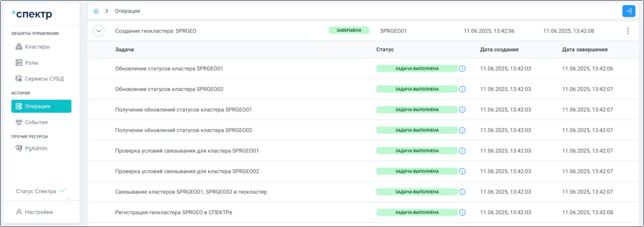This screenshot has width=644, height=227.
Task: Click task Обновление статусов кластера SPRGEO02
Action: point(169,89)
